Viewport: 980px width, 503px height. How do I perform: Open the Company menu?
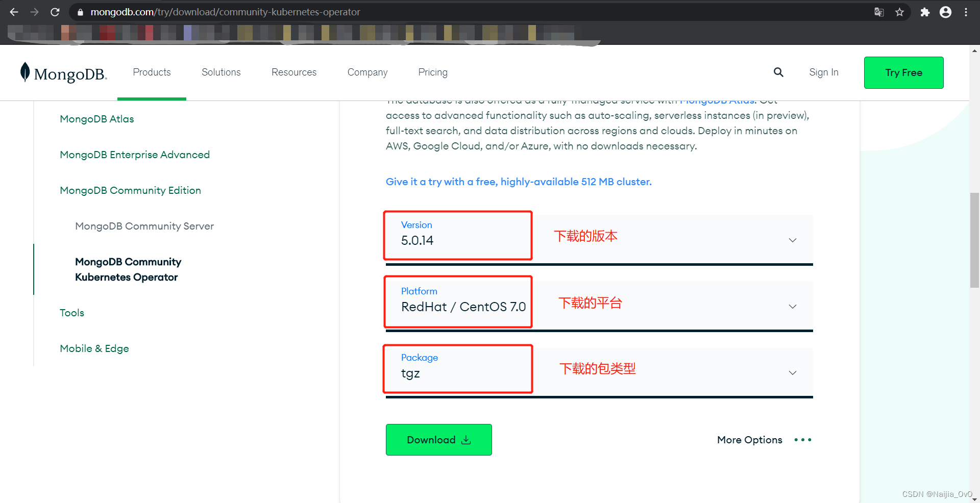[367, 72]
